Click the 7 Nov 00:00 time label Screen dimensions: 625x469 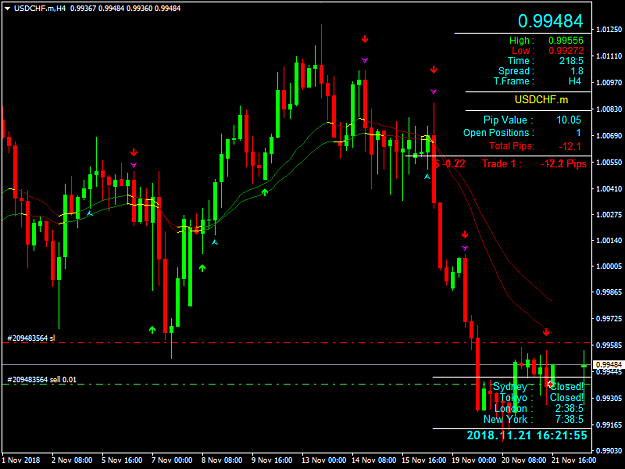pyautogui.click(x=172, y=460)
